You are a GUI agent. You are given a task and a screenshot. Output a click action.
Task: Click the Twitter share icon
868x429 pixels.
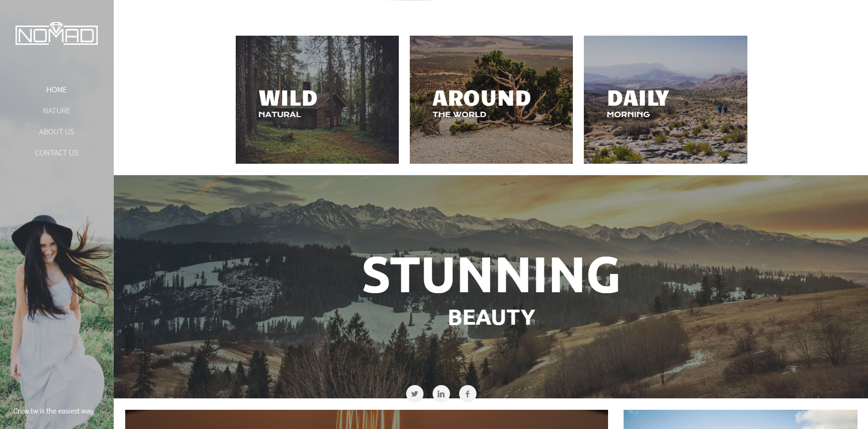(414, 393)
